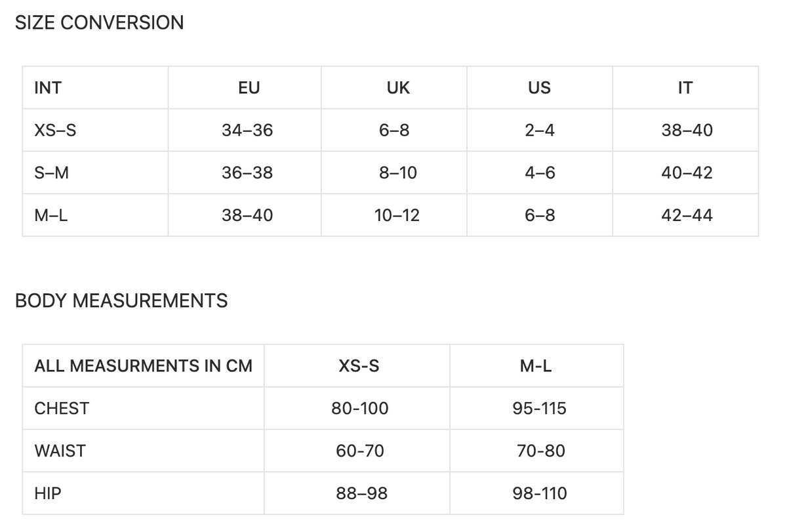Click the SIZE CONVERSION heading

[99, 23]
